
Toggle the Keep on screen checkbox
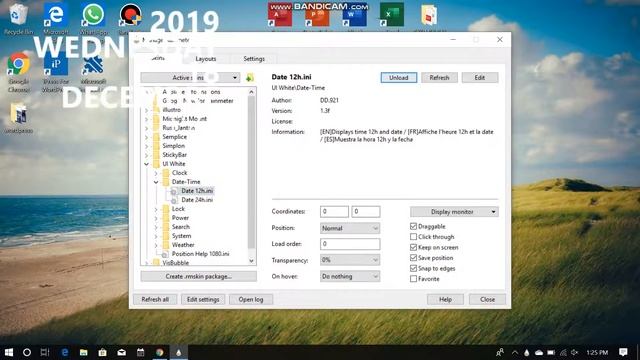coord(413,247)
